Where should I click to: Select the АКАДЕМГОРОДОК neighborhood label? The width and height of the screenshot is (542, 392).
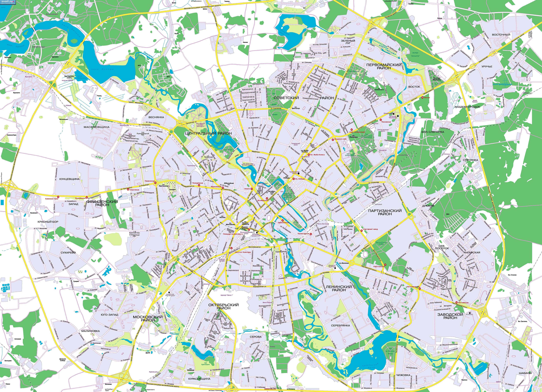pyautogui.click(x=467, y=107)
